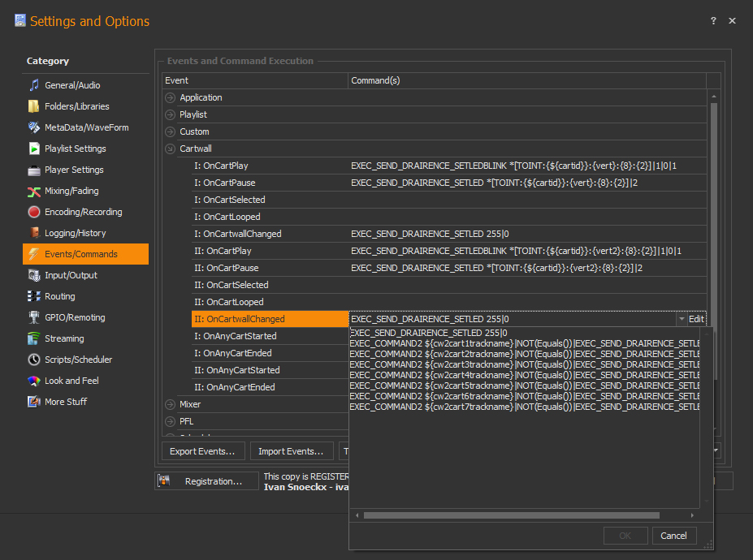
Task: Click the Scripts/Scheduler clock icon
Action: pyautogui.click(x=33, y=360)
